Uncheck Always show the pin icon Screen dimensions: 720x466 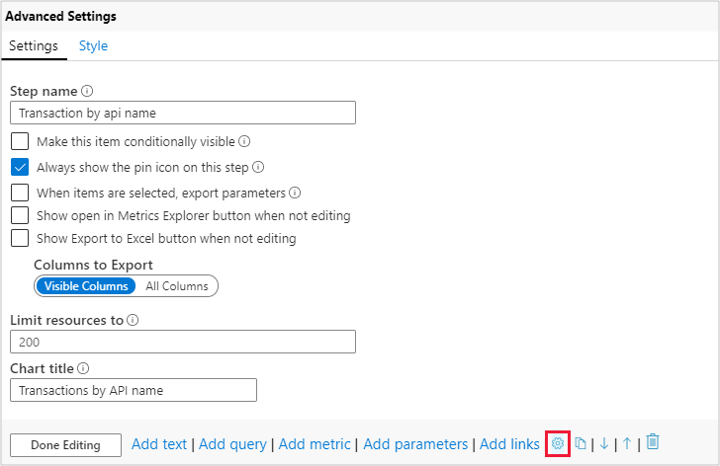[x=20, y=167]
